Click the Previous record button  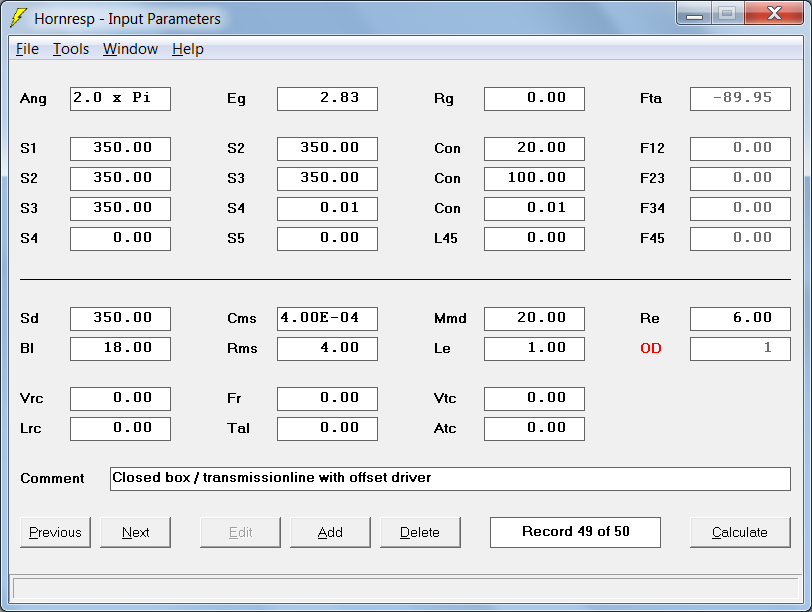tap(55, 532)
